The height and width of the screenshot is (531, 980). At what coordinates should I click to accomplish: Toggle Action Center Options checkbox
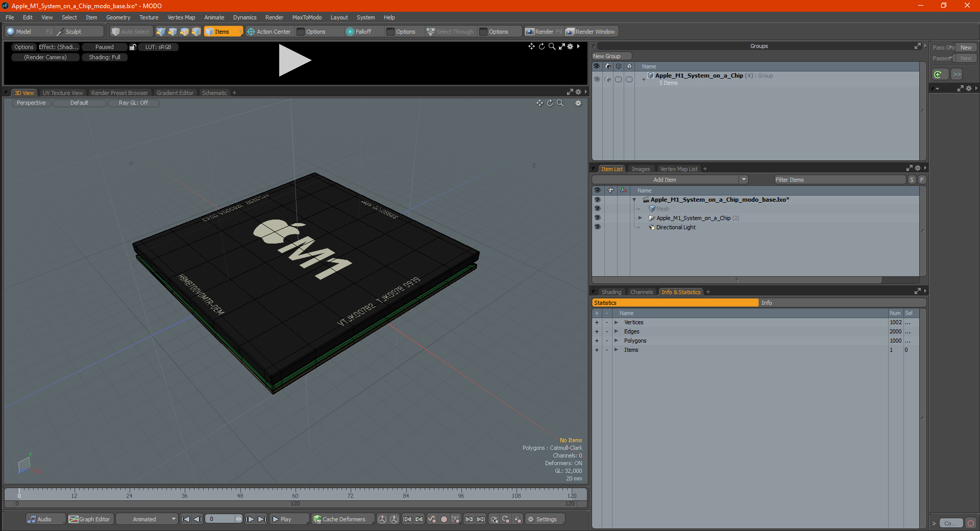(301, 32)
